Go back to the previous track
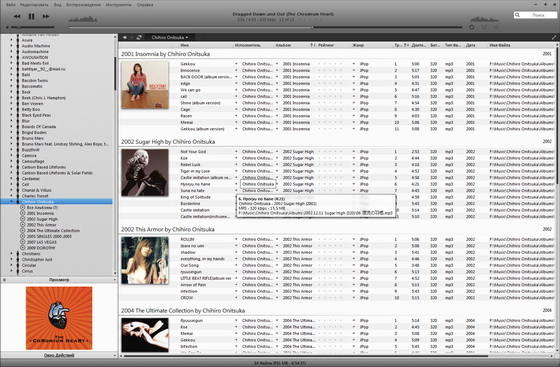This screenshot has height=367, width=560. (17, 16)
